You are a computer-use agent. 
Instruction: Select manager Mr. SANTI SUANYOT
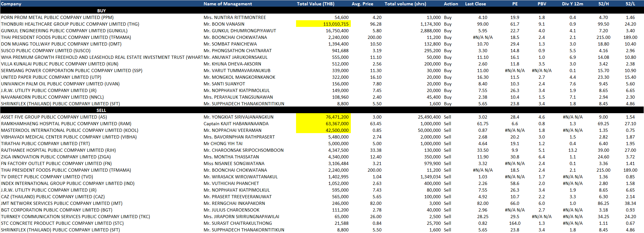pos(224,84)
